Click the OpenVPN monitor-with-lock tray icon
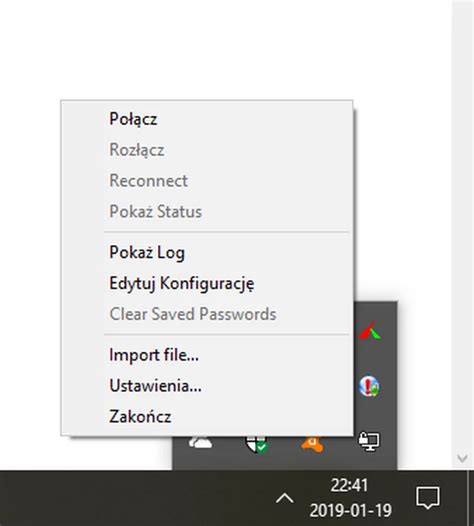The width and height of the screenshot is (474, 526). point(369,442)
